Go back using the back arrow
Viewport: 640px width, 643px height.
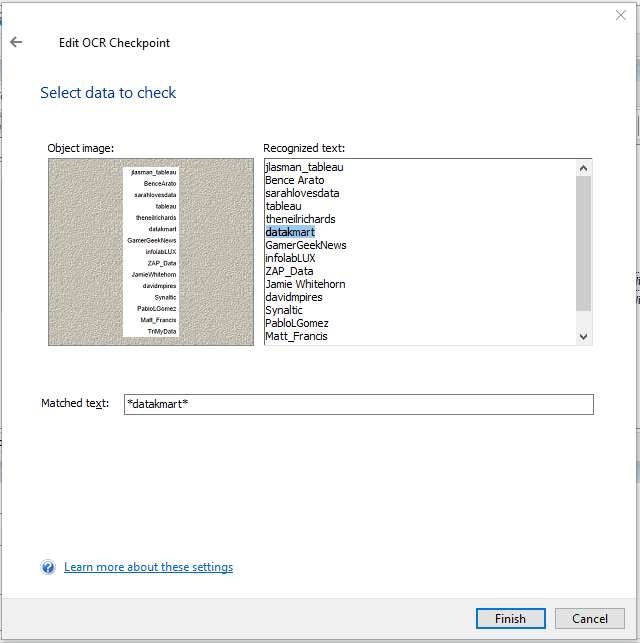(x=16, y=42)
